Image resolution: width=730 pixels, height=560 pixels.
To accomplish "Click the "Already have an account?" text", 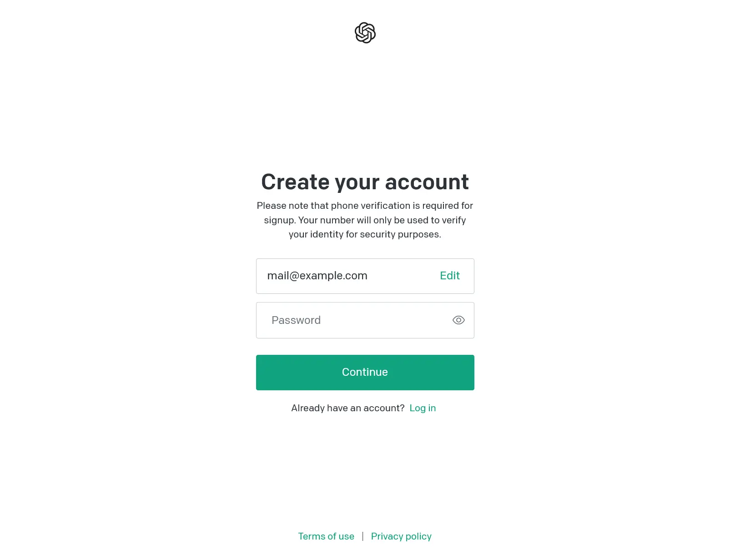I will [347, 408].
